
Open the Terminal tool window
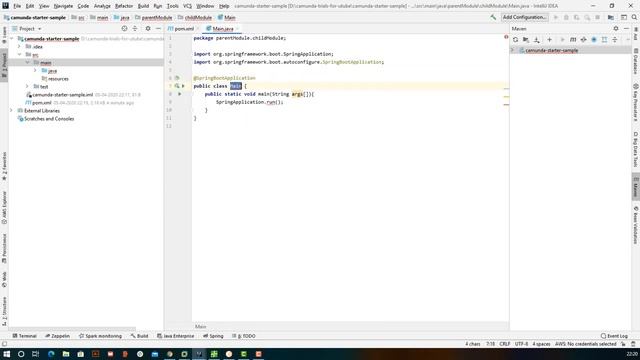(x=24, y=336)
